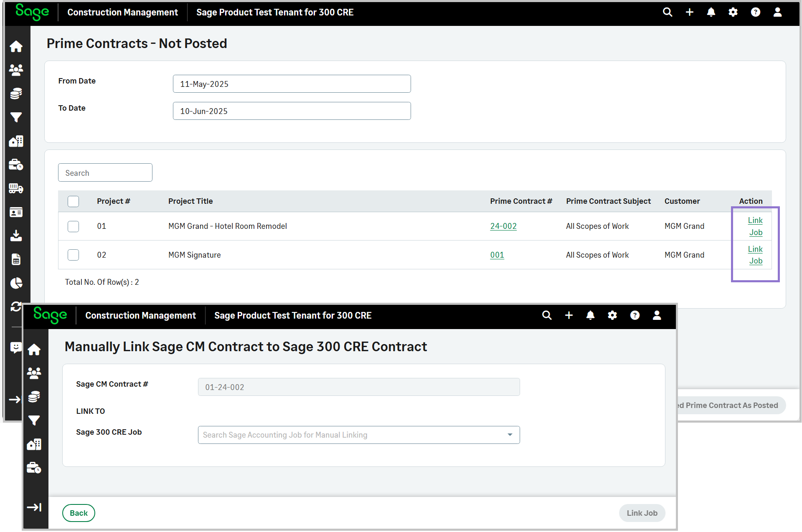The width and height of the screenshot is (802, 532).
Task: Click the plus icon in the Manually Link header
Action: point(569,315)
